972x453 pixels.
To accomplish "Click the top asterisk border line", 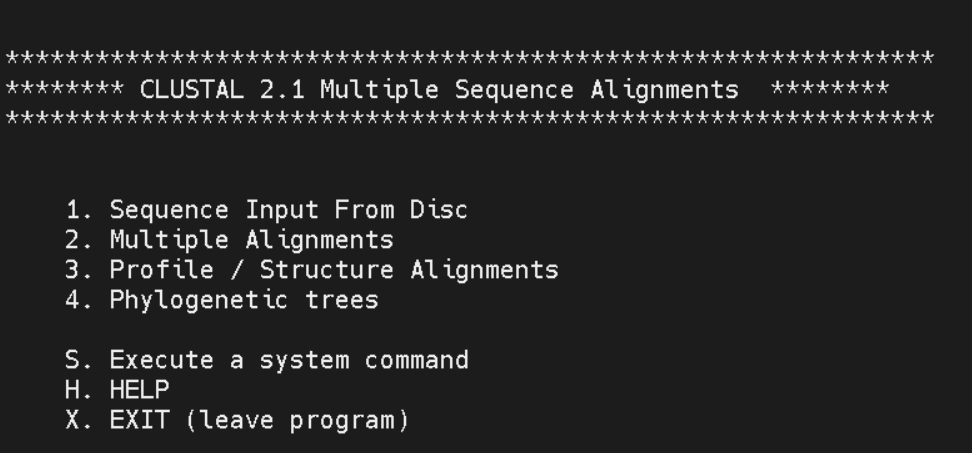I will point(469,59).
